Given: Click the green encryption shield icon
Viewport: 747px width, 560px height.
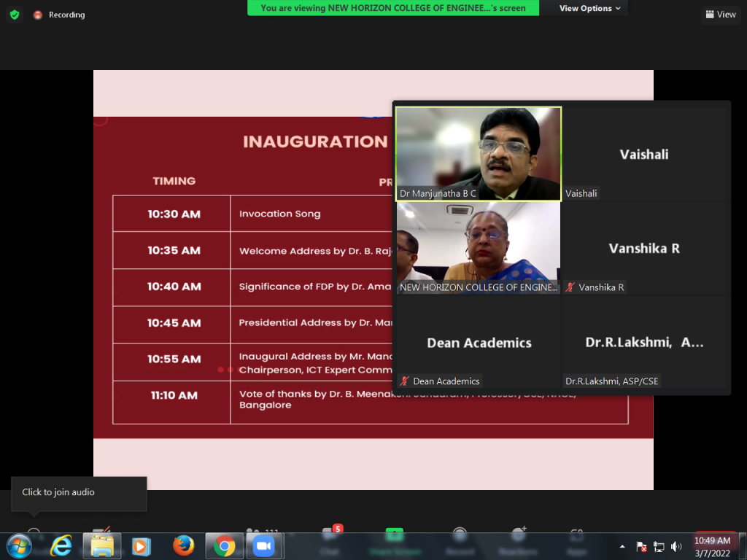Looking at the screenshot, I should (x=15, y=15).
